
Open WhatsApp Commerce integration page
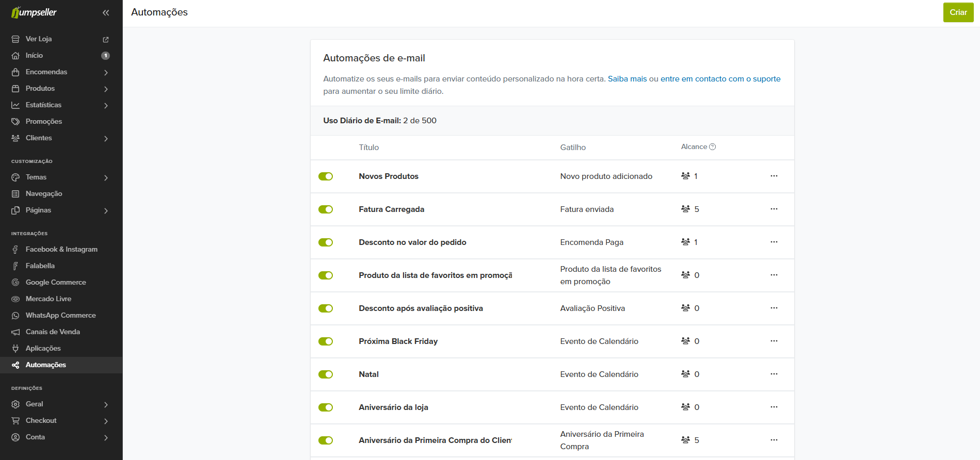(x=60, y=316)
